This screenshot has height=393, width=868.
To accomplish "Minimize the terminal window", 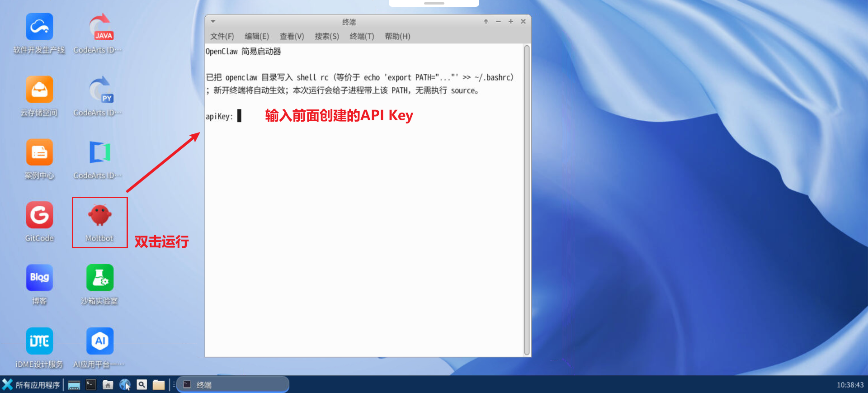I will coord(498,21).
